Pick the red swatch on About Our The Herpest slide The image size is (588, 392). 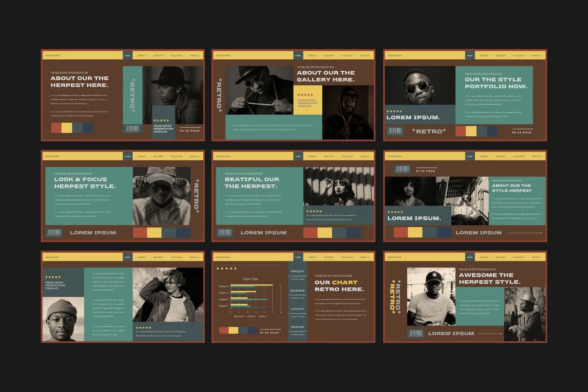56,128
